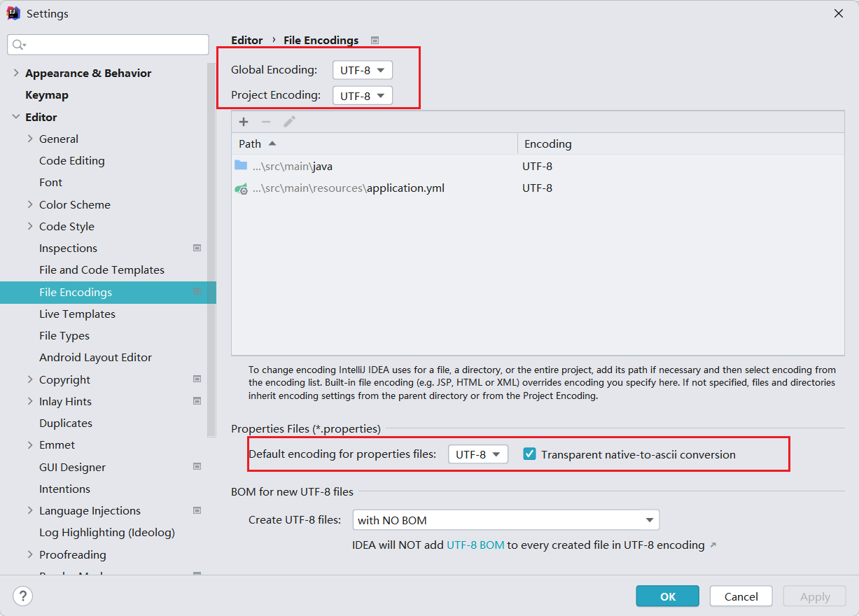Expand the Proofreading node
Image resolution: width=859 pixels, height=616 pixels.
[x=30, y=554]
